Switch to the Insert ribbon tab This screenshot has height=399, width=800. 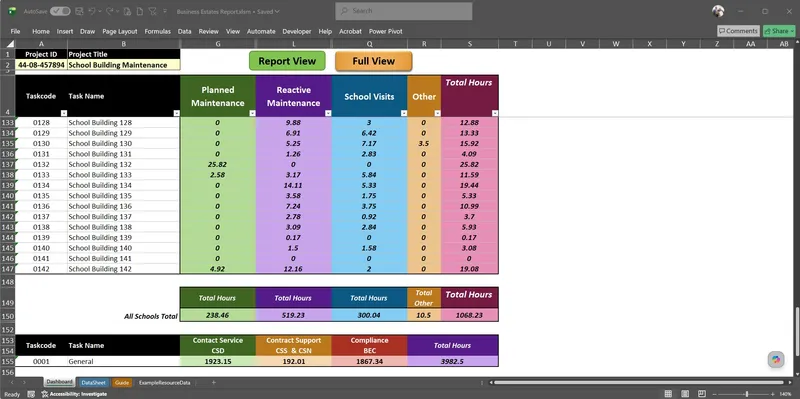click(65, 31)
